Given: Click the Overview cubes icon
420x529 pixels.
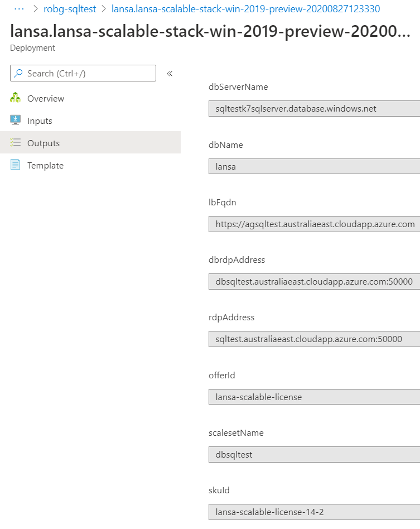Looking at the screenshot, I should pos(15,98).
